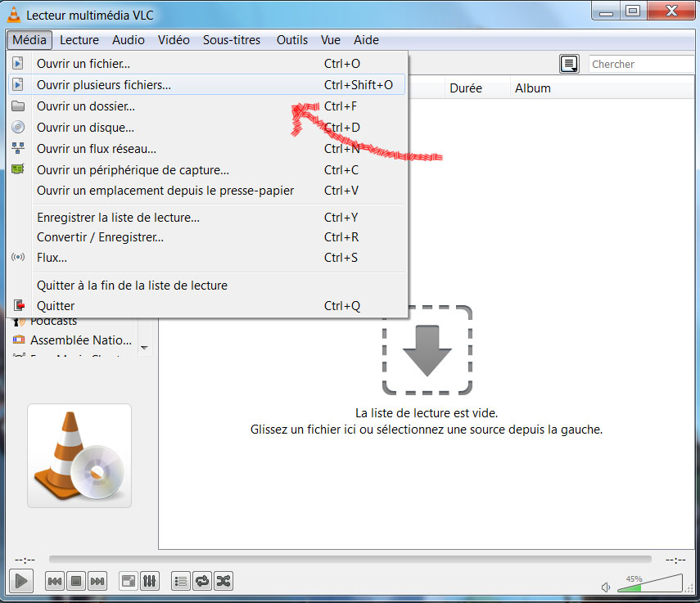Select Ouvrir un périphérique de capture...
The image size is (700, 603).
tap(206, 170)
